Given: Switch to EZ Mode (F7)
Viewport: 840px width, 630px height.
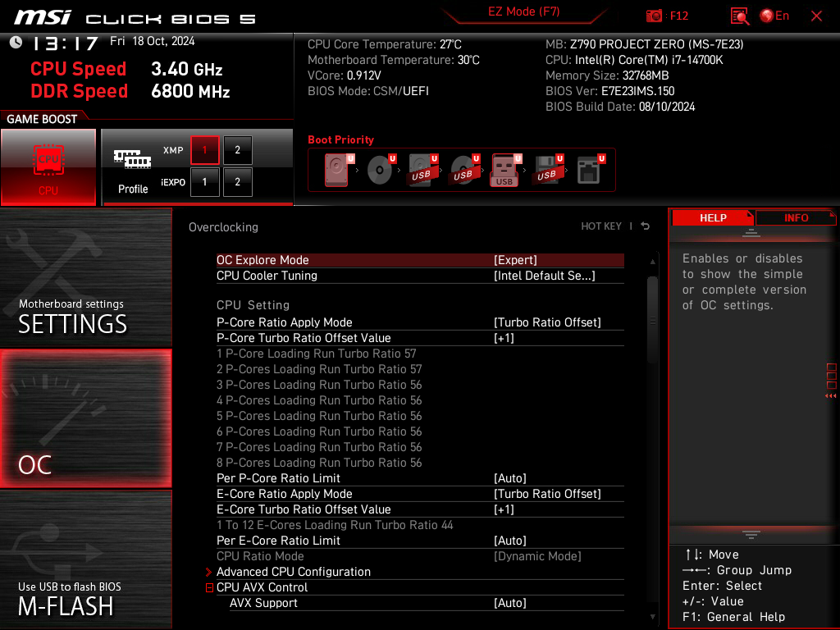Looking at the screenshot, I should [x=523, y=11].
